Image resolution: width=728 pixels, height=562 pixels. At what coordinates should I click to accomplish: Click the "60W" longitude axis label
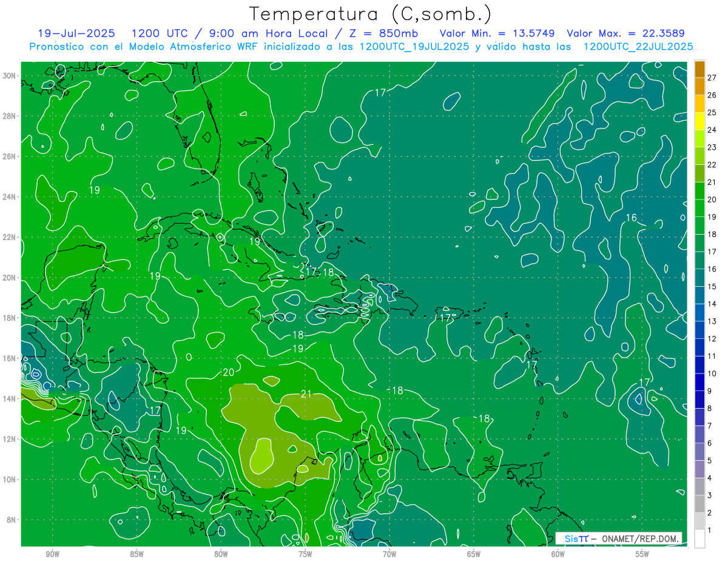(558, 554)
